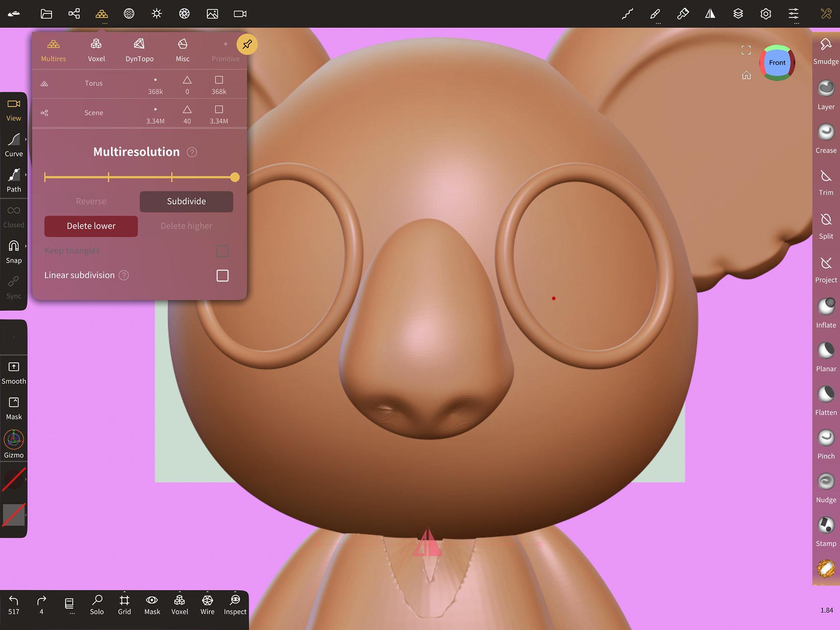
Task: Open the symmetry settings icon
Action: click(x=710, y=14)
